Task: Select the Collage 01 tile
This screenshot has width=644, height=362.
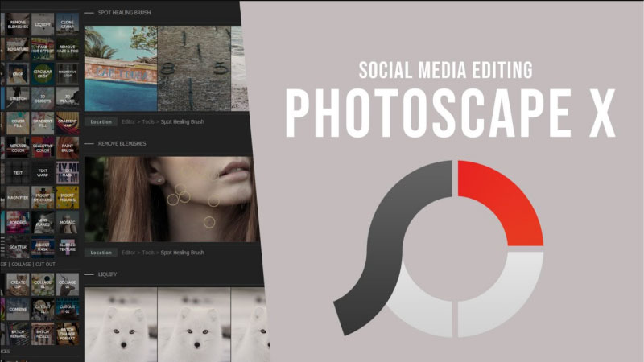Action: click(43, 285)
